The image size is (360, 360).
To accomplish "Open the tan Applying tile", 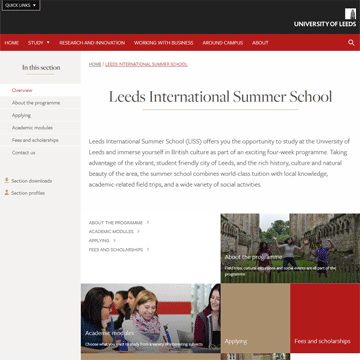I will tap(255, 318).
